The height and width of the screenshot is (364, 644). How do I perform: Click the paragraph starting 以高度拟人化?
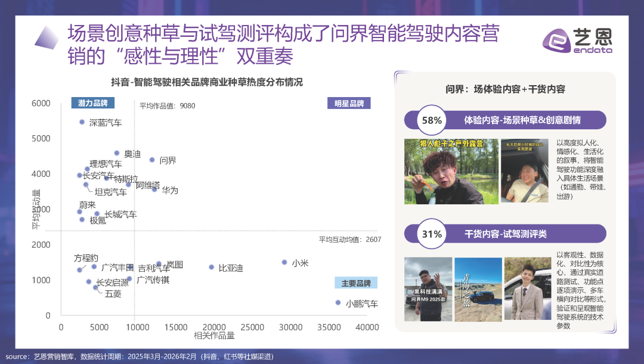click(x=581, y=169)
